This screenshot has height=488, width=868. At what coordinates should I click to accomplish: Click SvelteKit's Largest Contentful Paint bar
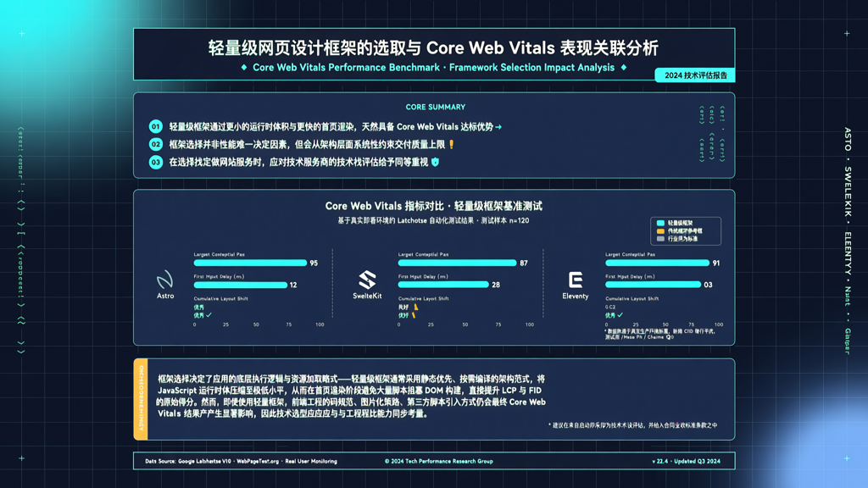457,263
